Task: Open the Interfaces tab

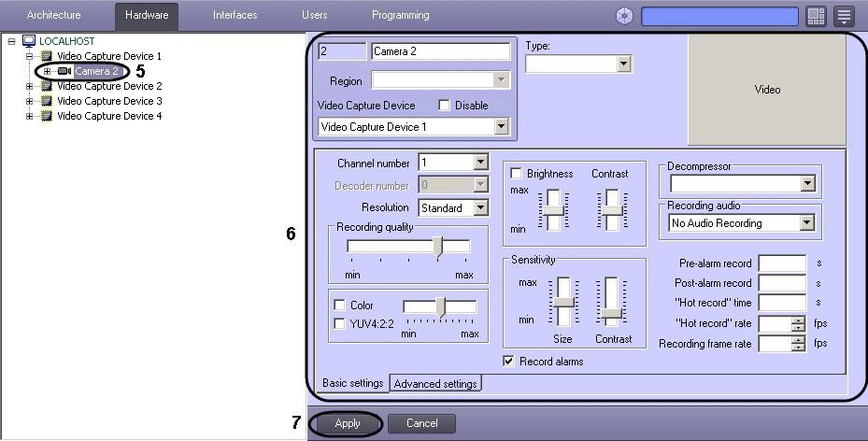Action: [x=235, y=16]
